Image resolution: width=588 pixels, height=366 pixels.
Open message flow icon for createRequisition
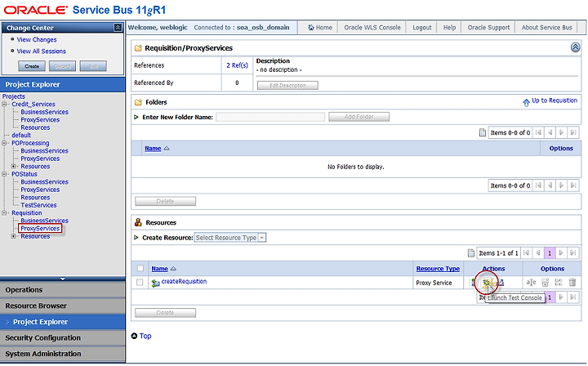pyautogui.click(x=474, y=283)
